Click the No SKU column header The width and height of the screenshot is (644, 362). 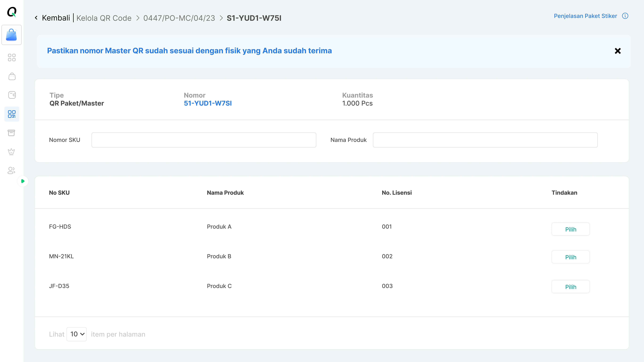click(x=59, y=193)
